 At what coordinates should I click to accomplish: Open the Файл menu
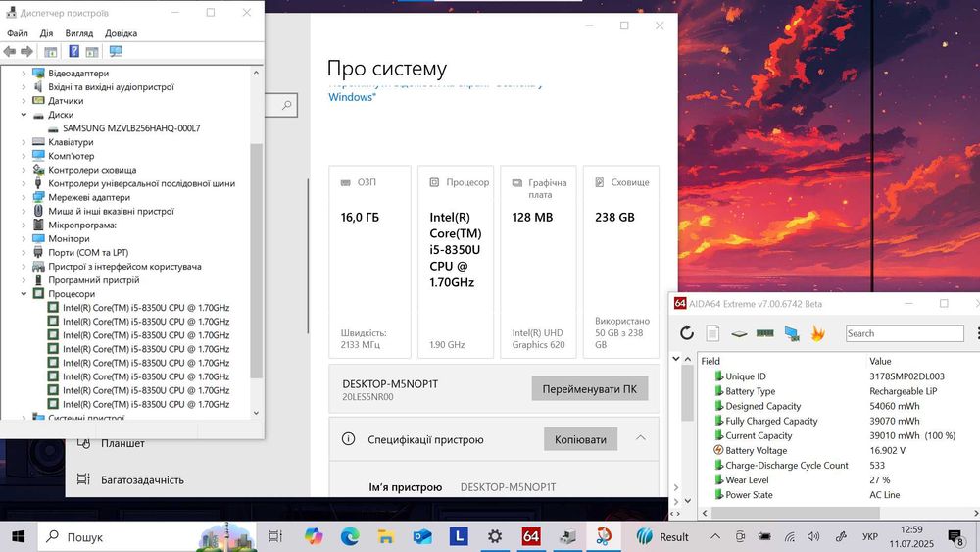(18, 33)
